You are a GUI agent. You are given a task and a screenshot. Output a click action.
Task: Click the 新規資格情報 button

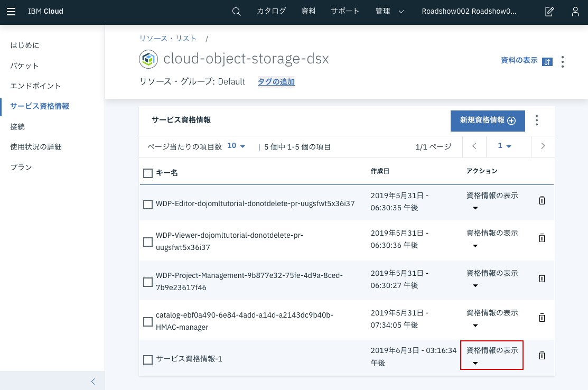pyautogui.click(x=488, y=120)
